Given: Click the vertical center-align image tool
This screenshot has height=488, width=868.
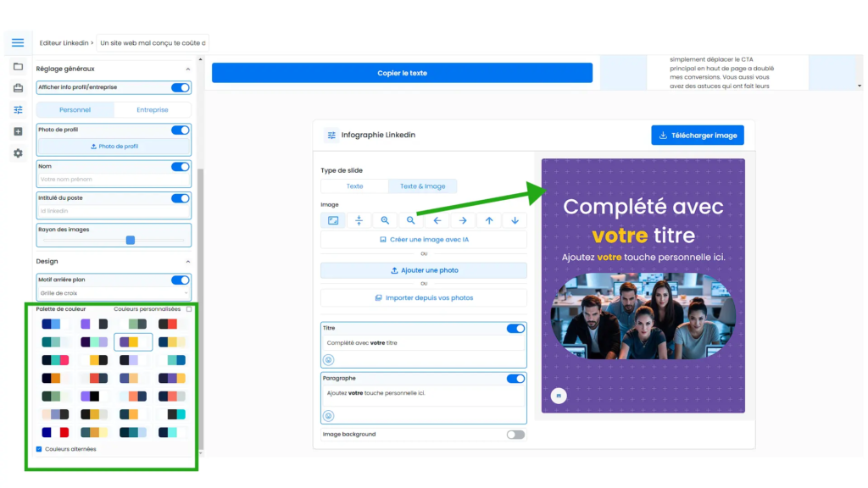Looking at the screenshot, I should 359,220.
